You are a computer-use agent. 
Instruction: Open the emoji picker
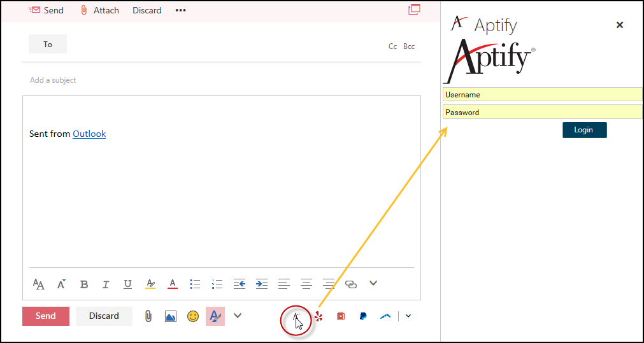click(x=193, y=316)
